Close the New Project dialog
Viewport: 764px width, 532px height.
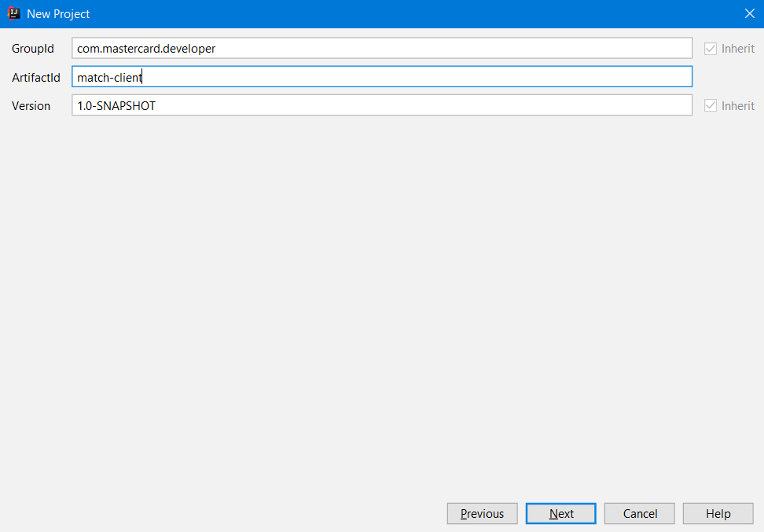tap(749, 13)
